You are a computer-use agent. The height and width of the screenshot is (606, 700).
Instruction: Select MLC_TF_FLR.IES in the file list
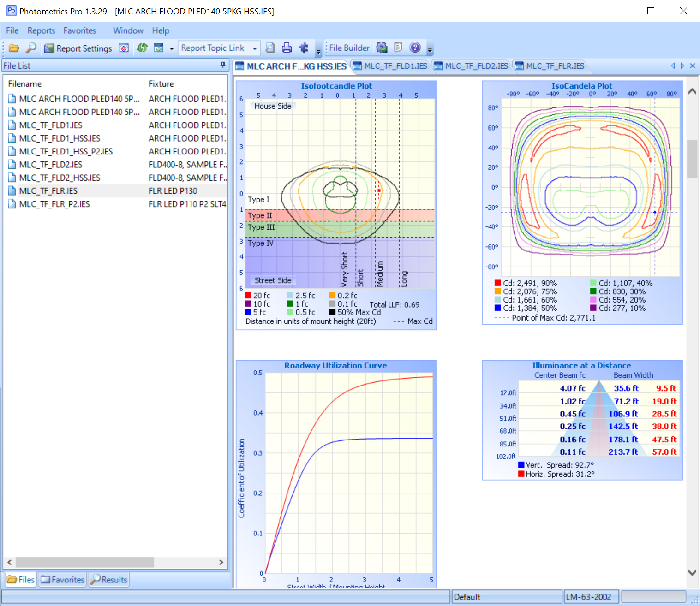pyautogui.click(x=48, y=191)
